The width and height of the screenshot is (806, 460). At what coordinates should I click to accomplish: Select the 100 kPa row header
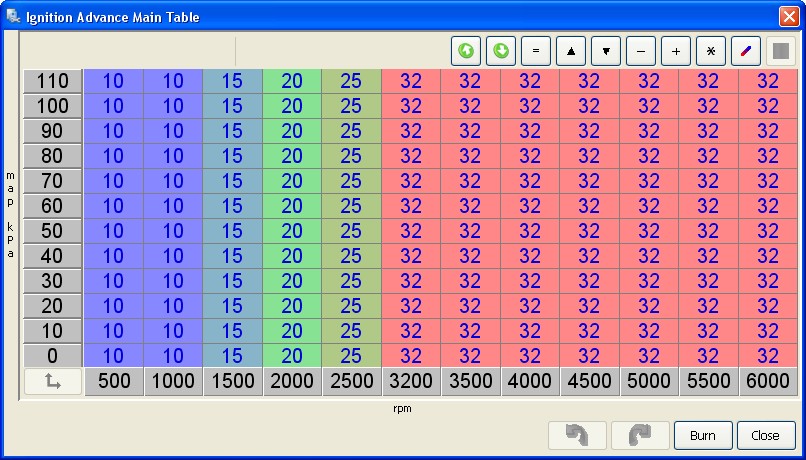tap(53, 106)
